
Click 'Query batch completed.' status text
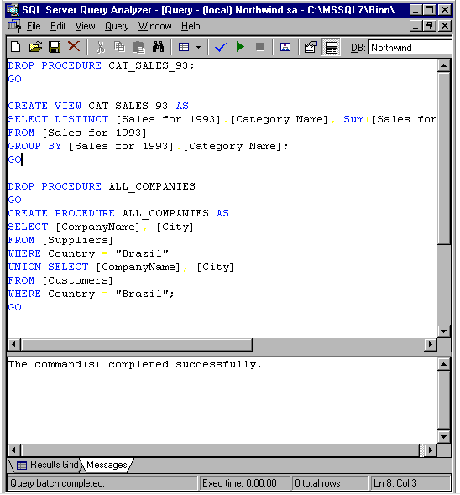point(57,483)
